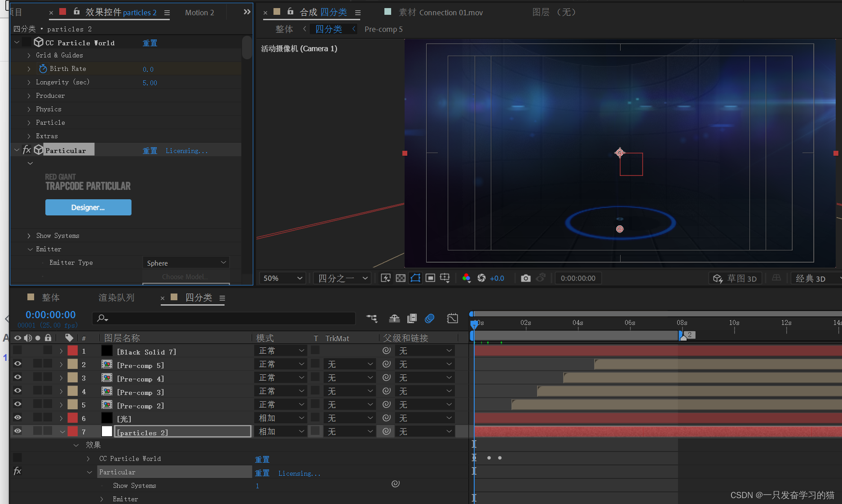Viewport: 842px width, 504px height.
Task: Enable frame blending for the composition
Action: (x=412, y=319)
